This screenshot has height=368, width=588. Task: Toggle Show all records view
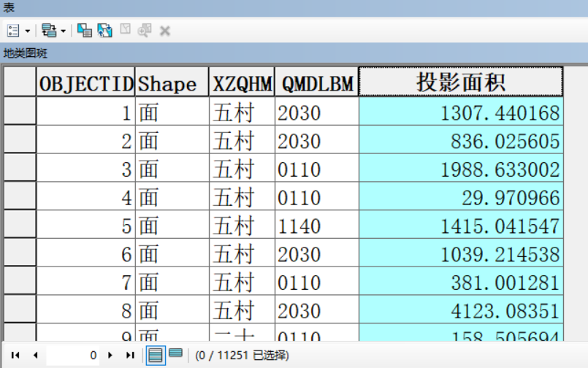(155, 355)
